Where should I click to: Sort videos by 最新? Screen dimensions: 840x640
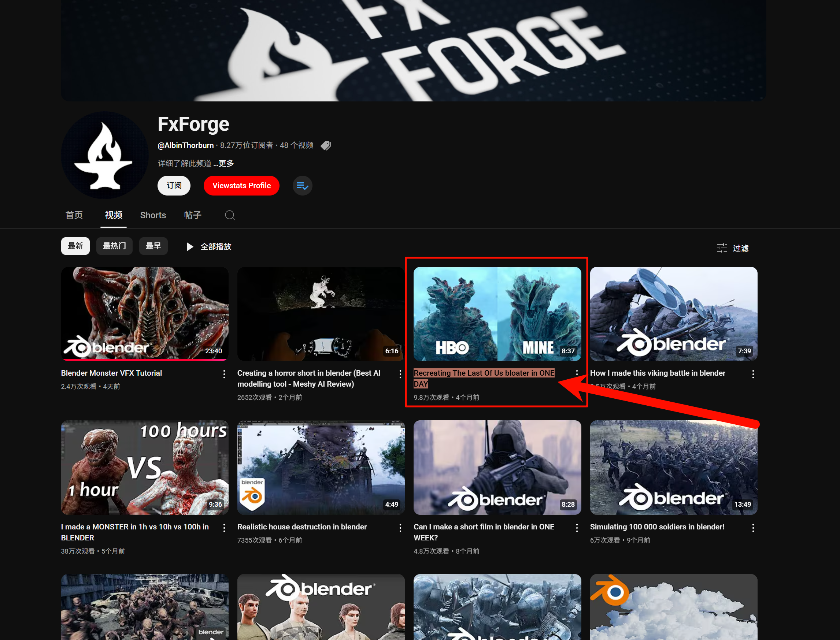[x=75, y=246]
